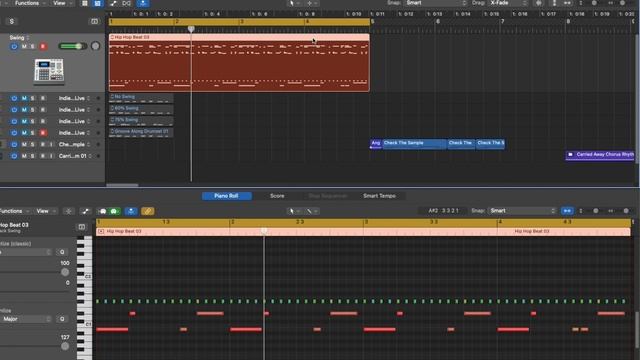640x360 pixels.
Task: Click horizontal auto zoom icon in tracks toolbar
Action: click(x=567, y=3)
